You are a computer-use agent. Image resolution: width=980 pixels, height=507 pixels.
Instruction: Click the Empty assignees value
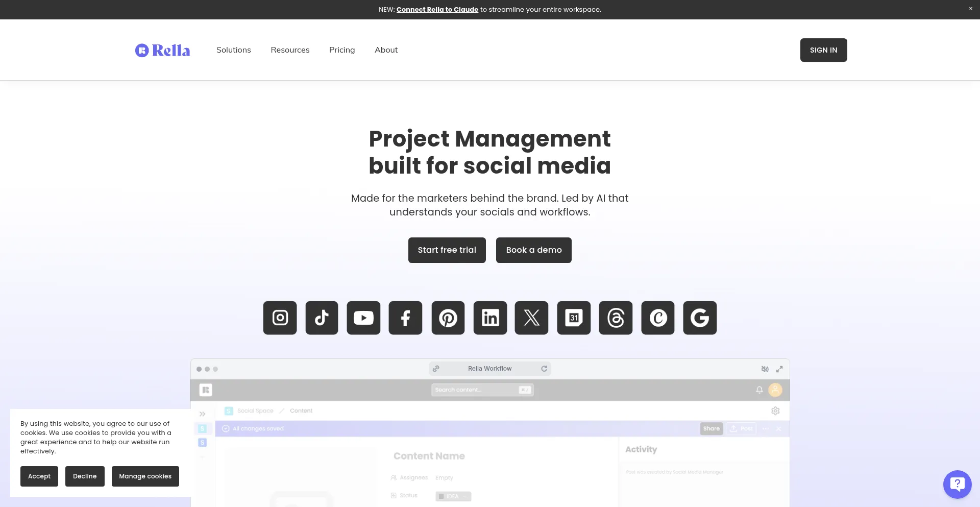[x=444, y=478]
